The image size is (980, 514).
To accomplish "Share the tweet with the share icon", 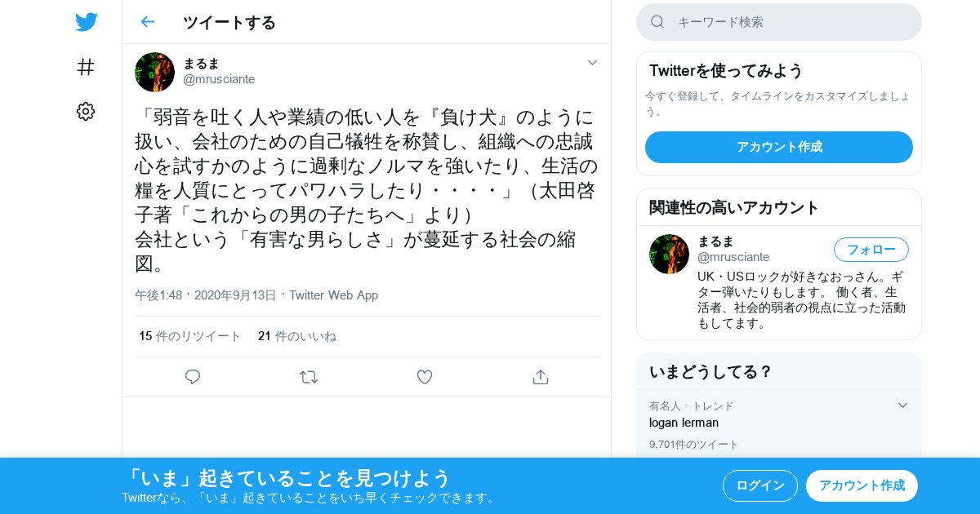I will (540, 377).
